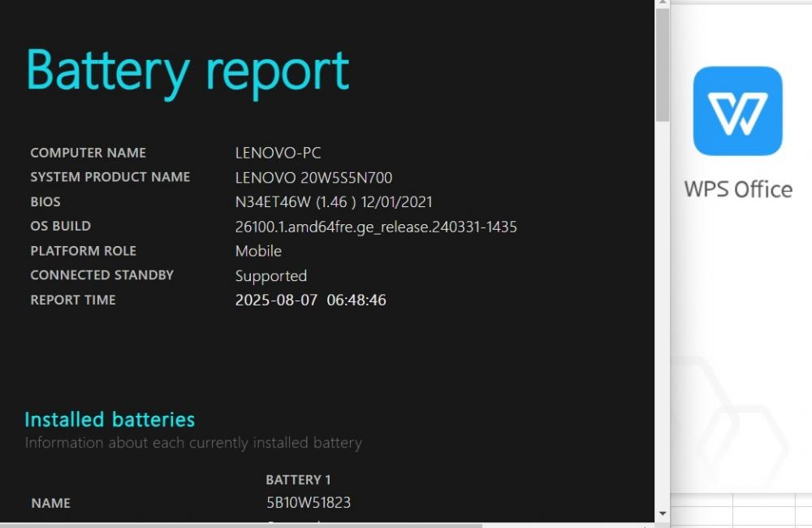Click the BATTERY 1 column header
812x528 pixels.
(x=298, y=480)
